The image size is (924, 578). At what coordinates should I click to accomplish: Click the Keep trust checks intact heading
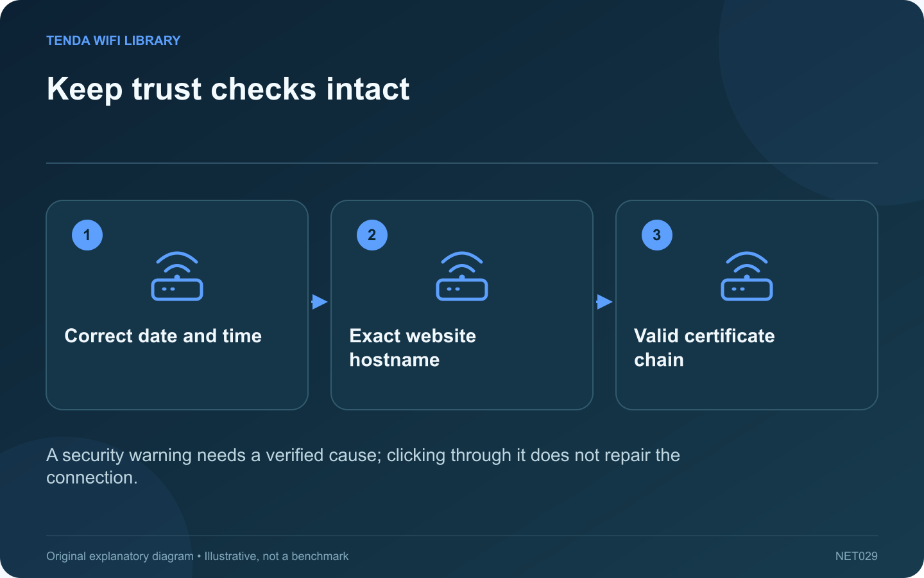click(x=228, y=89)
